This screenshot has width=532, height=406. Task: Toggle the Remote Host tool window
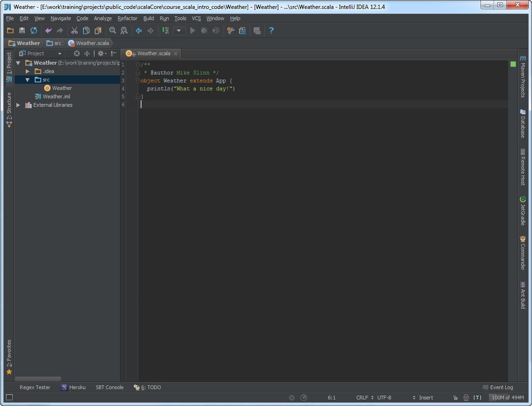click(523, 167)
